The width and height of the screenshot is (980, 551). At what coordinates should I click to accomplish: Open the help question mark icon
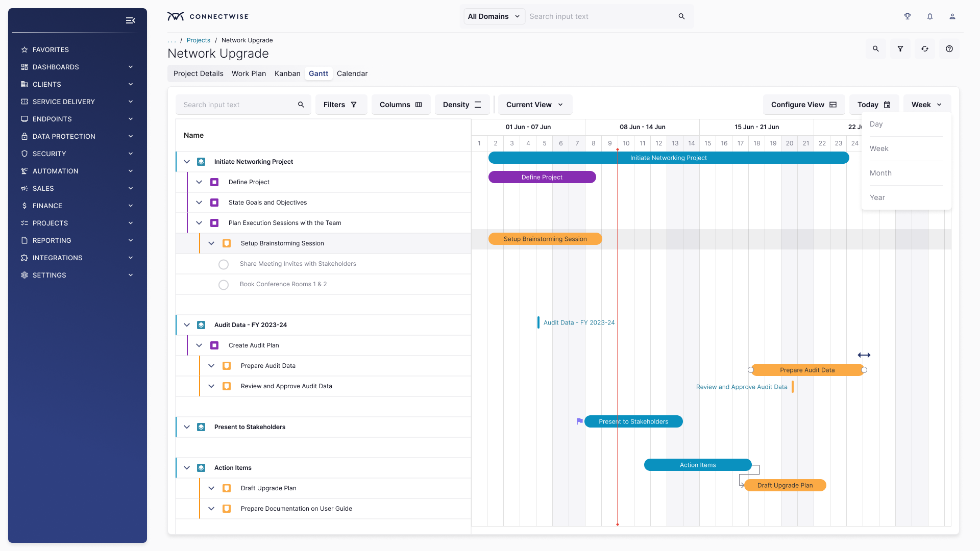pos(949,49)
